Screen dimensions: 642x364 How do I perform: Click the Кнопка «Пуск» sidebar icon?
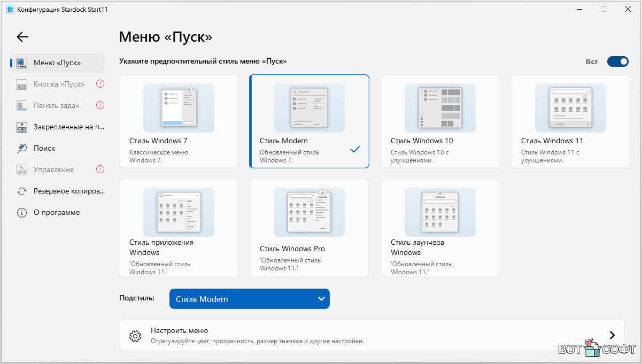(x=22, y=84)
